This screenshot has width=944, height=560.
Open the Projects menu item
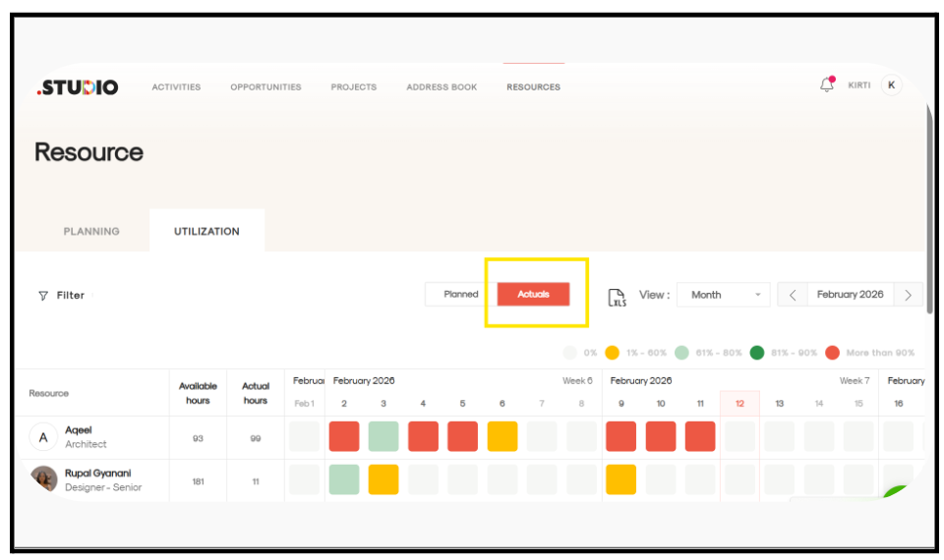pos(353,87)
